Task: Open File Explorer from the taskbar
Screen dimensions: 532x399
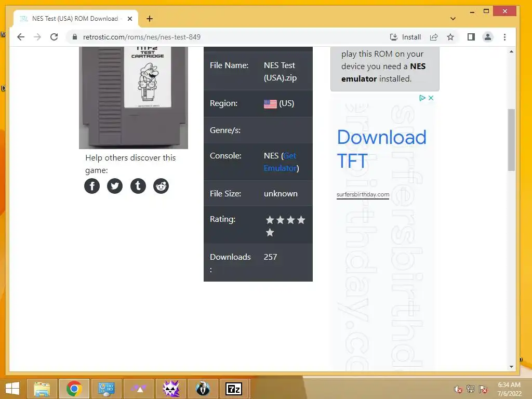Action: 42,389
